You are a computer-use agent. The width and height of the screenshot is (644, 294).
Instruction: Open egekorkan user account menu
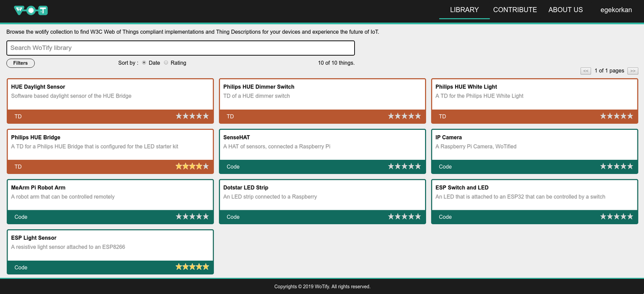click(x=616, y=10)
